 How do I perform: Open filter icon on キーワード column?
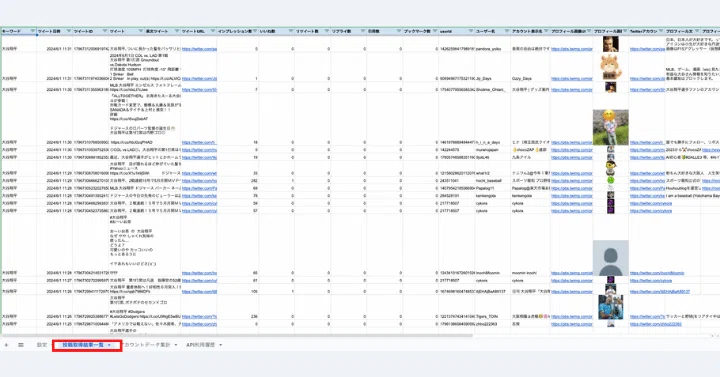tap(33, 31)
